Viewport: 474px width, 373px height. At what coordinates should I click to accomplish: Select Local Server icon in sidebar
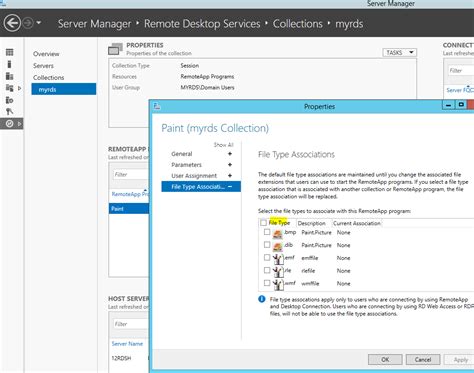pos(10,64)
